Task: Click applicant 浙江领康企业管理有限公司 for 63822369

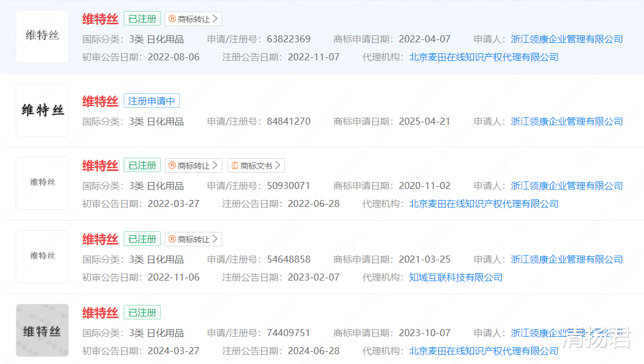Action: (x=567, y=39)
